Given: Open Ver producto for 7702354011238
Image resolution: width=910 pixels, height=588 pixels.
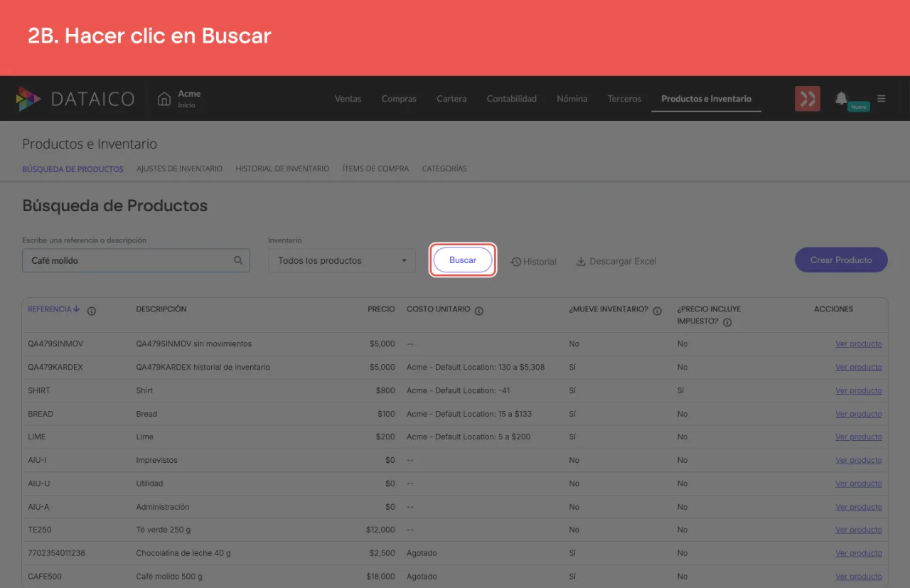Looking at the screenshot, I should click(x=858, y=553).
